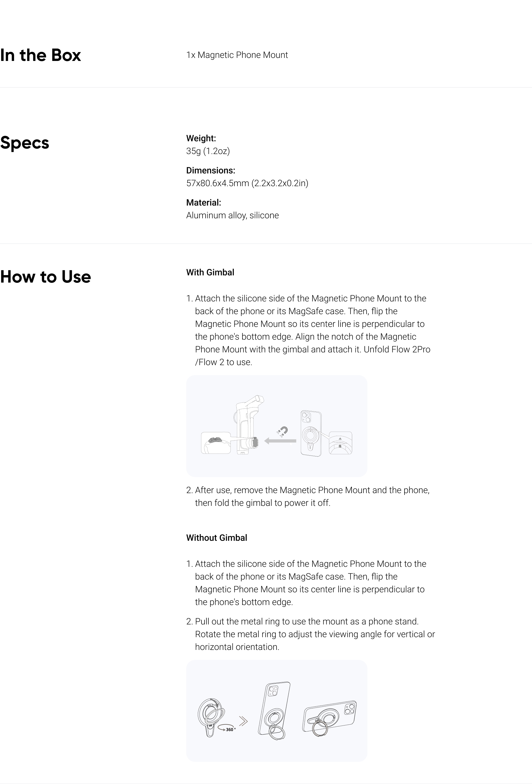Click the 'Without Gimbal' subheading
Image resolution: width=532 pixels, height=784 pixels.
(217, 538)
